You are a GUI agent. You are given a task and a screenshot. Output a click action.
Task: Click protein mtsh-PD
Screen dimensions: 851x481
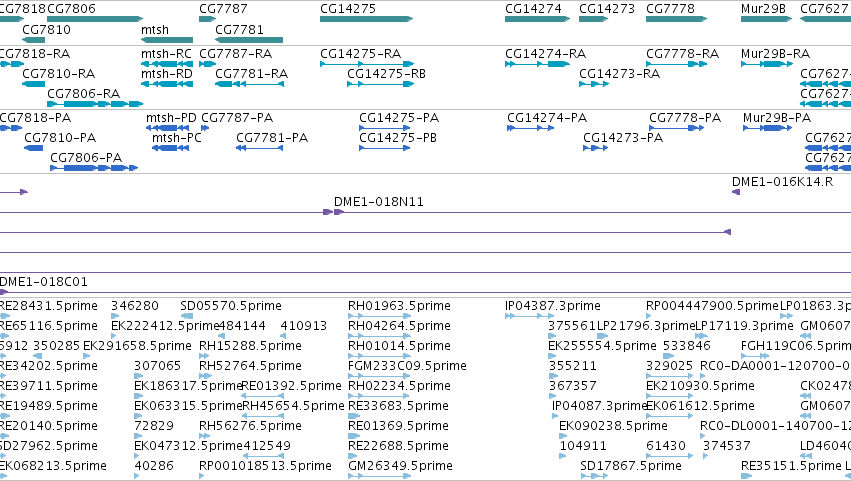click(169, 128)
